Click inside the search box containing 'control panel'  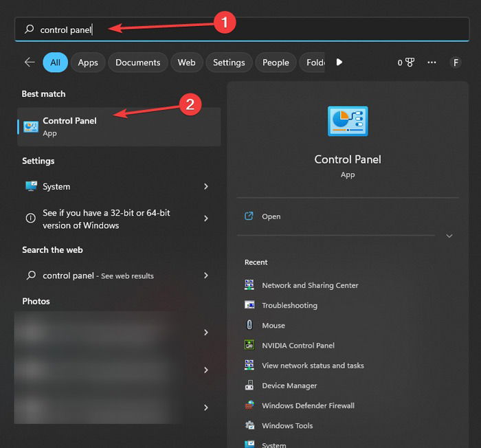pos(242,30)
